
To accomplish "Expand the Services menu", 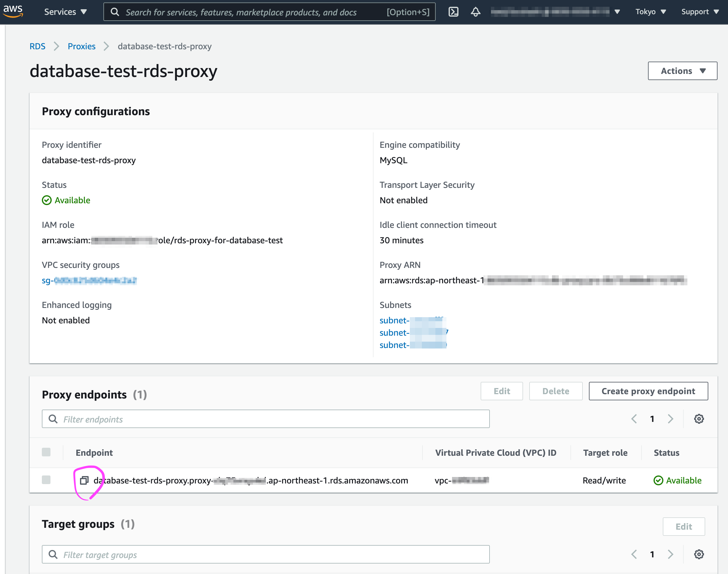I will 65,12.
